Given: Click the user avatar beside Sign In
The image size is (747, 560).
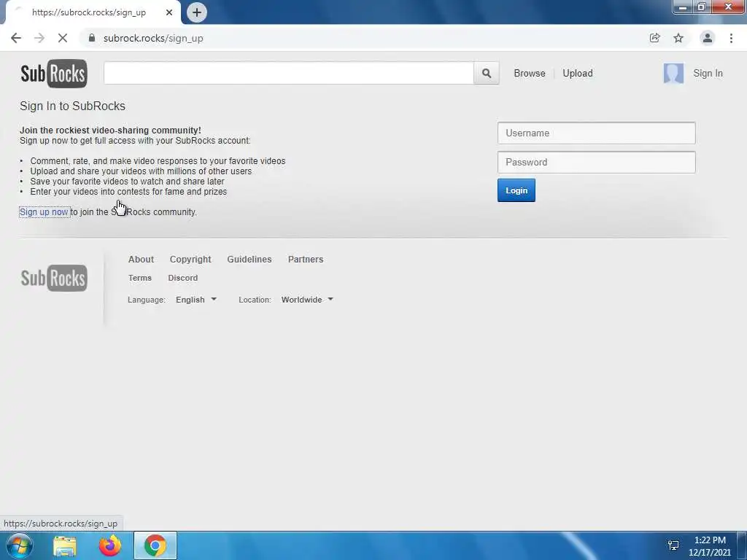Looking at the screenshot, I should [673, 74].
